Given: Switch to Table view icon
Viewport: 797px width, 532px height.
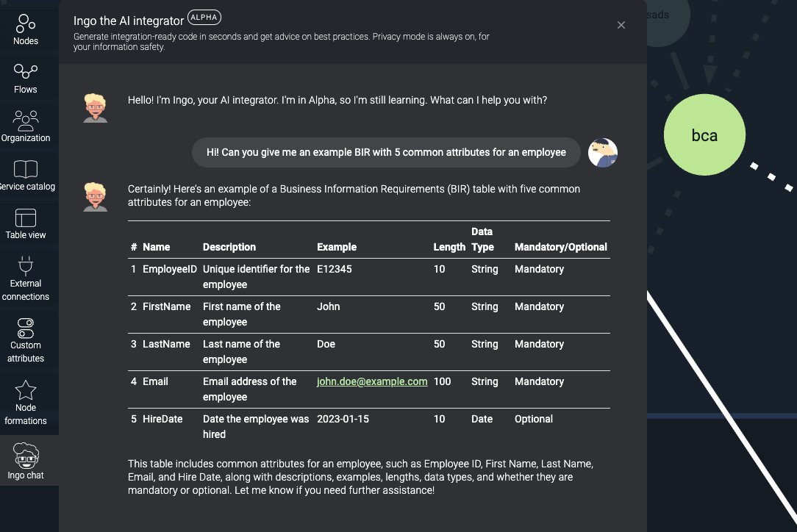Looking at the screenshot, I should 26,218.
